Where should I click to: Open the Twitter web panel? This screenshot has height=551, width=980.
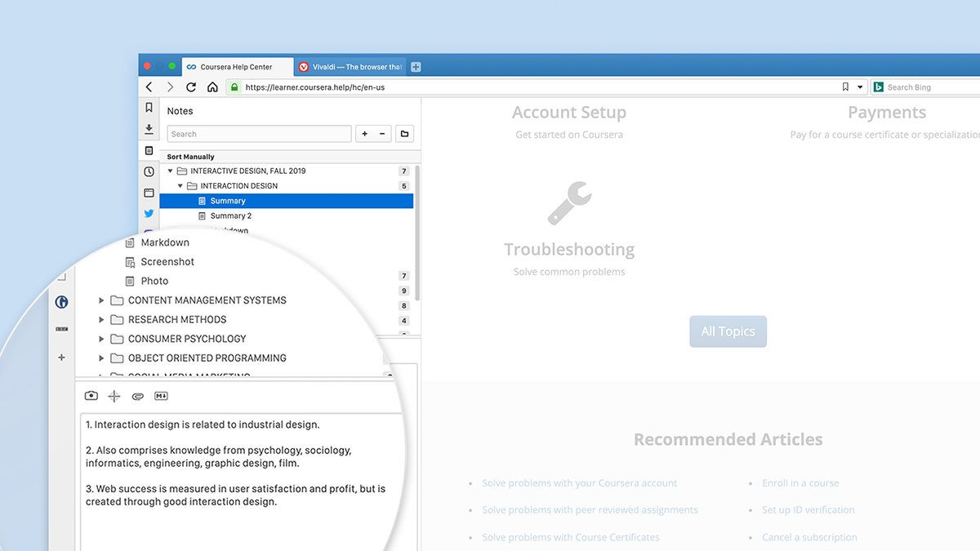click(149, 214)
